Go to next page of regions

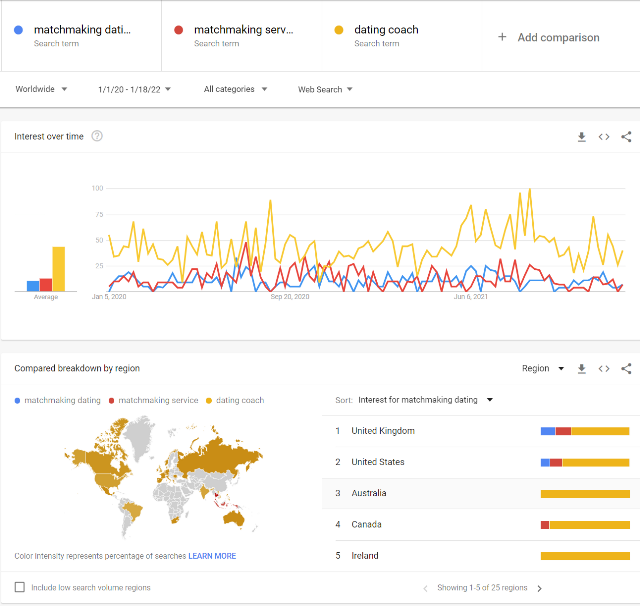pyautogui.click(x=540, y=588)
